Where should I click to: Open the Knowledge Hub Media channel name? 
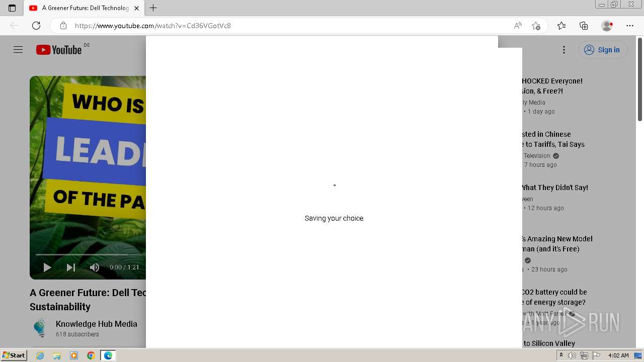click(x=97, y=324)
